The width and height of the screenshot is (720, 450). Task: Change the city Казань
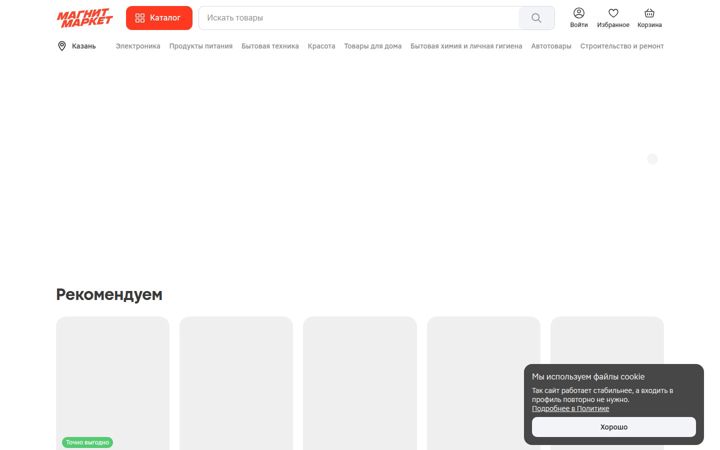point(84,46)
